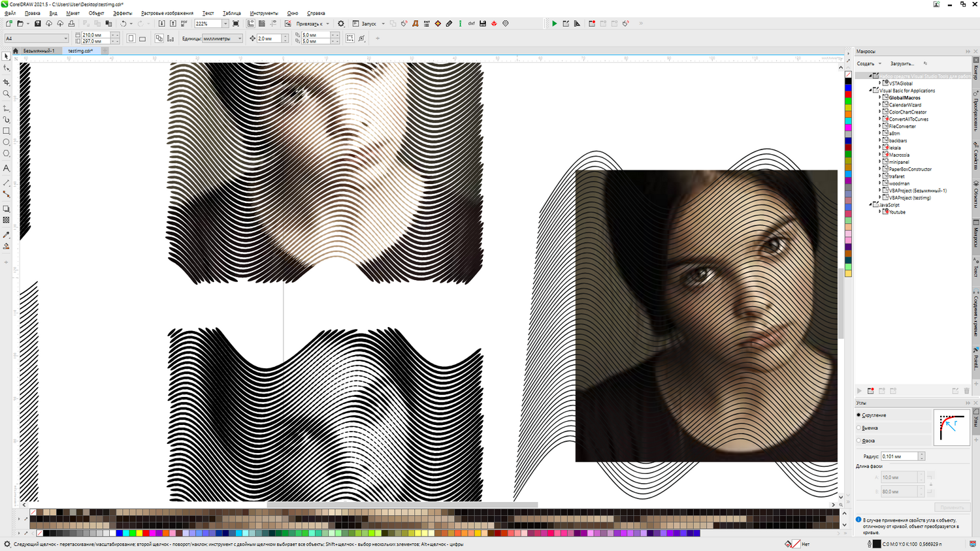Open the zoom level dropdown at 222%

225,24
